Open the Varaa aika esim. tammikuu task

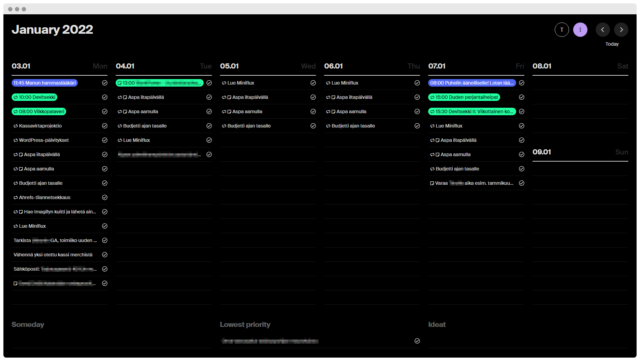[471, 183]
